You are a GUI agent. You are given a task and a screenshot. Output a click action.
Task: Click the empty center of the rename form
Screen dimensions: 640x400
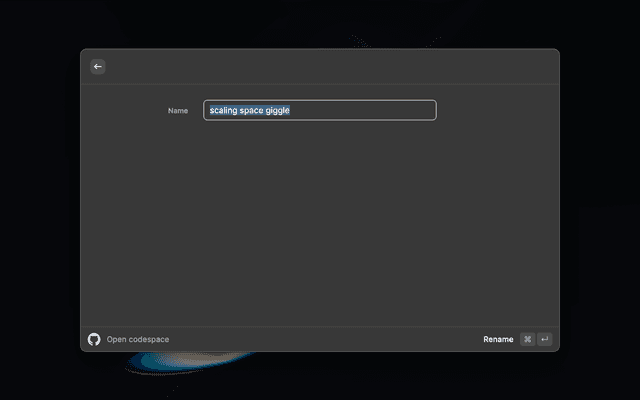320,220
